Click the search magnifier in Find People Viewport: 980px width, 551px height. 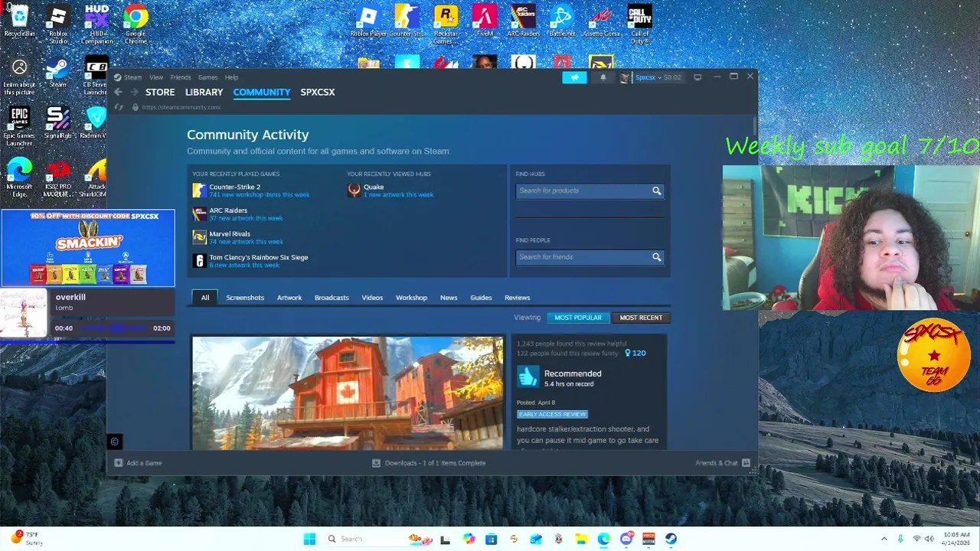pyautogui.click(x=656, y=257)
